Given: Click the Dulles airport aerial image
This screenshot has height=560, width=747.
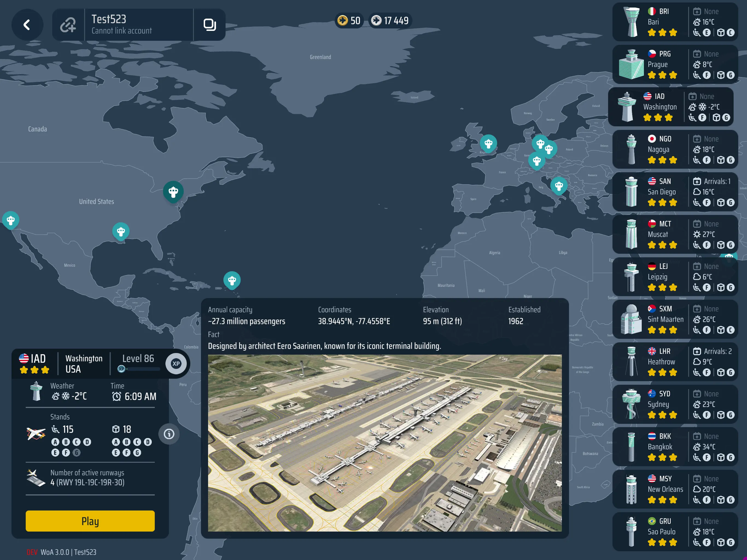Looking at the screenshot, I should (385, 443).
